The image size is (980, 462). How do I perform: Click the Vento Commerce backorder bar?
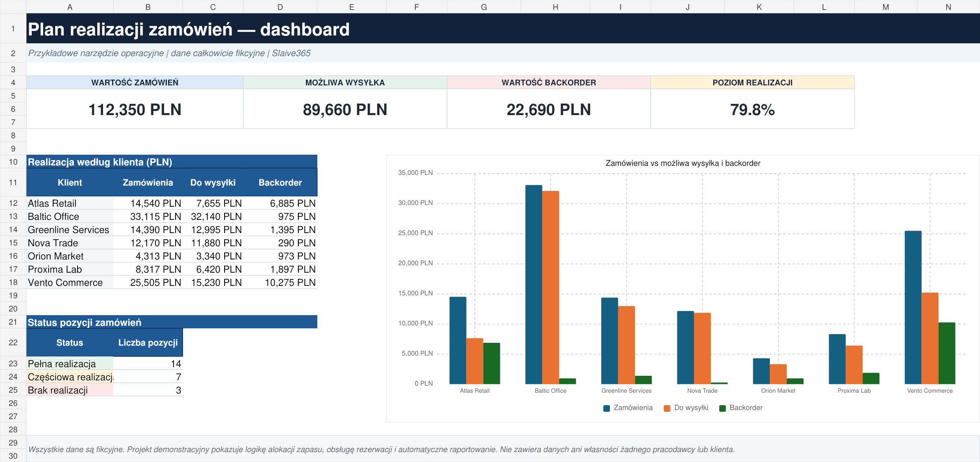tap(947, 353)
